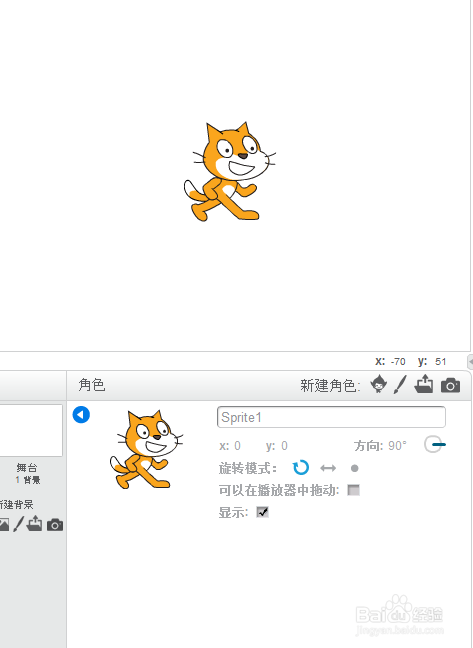Screen dimensions: 473x648
Task: Click blue back arrow to close sprite info
Action: pos(81,415)
